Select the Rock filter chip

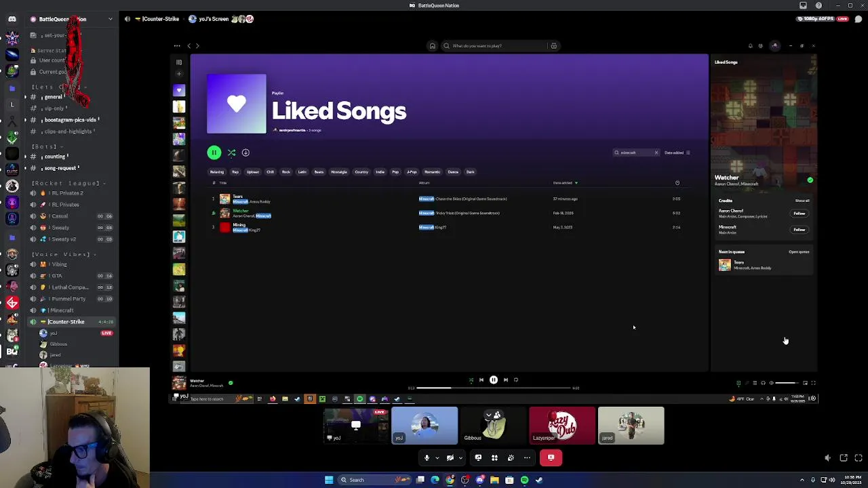pos(285,172)
